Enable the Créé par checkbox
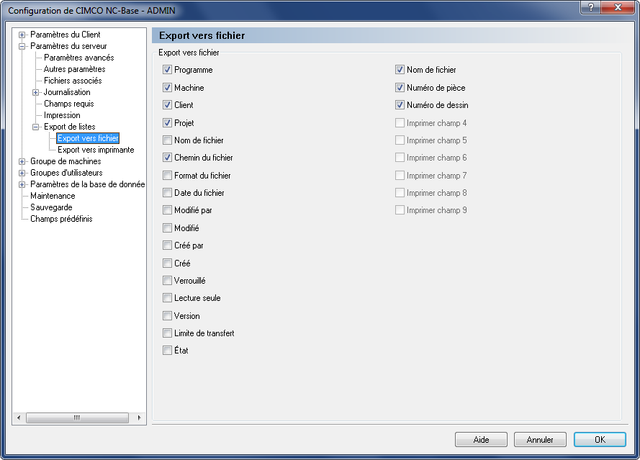Viewport: 640px width, 460px height. pos(167,245)
